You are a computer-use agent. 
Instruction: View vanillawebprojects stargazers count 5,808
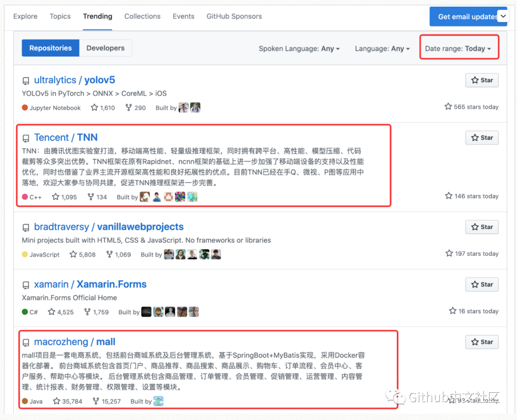point(82,254)
